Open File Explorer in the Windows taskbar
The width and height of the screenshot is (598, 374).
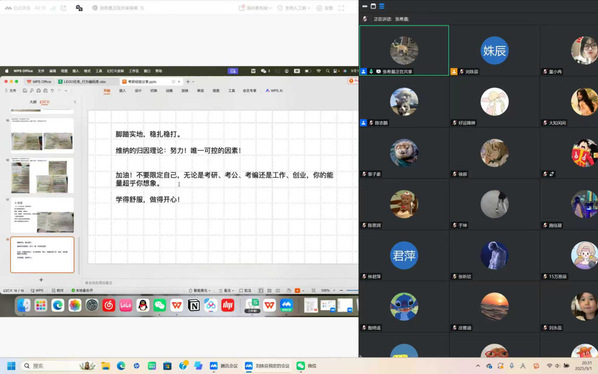pyautogui.click(x=106, y=366)
